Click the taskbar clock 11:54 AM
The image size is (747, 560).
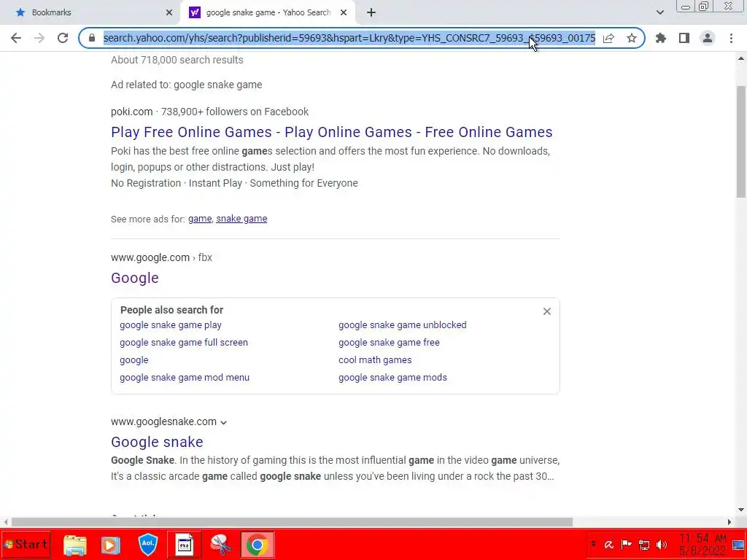(703, 544)
